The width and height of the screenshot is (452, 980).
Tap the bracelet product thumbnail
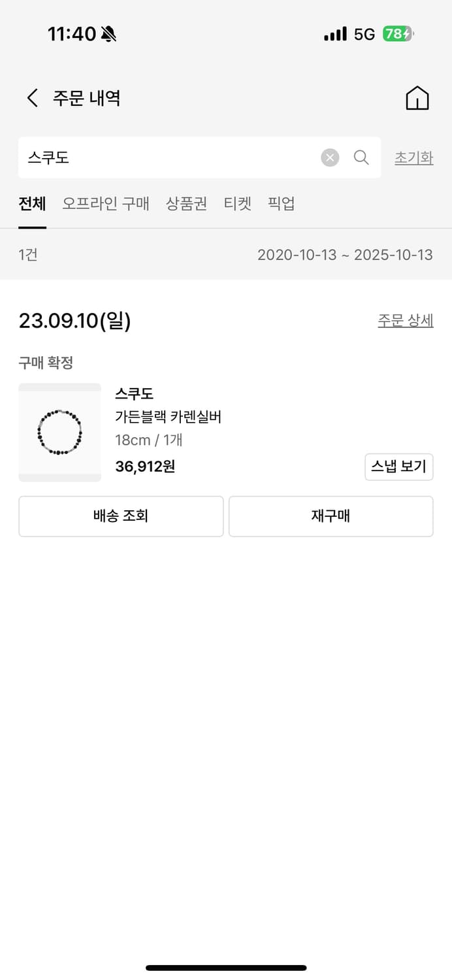59,433
